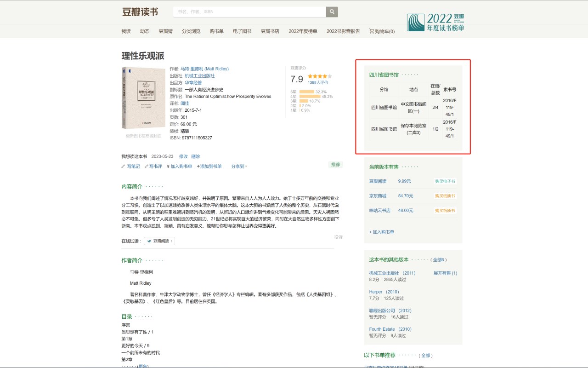Screen dimensions: 588x368
Task: Click 购买纸质书 for 京东商城
Action: pyautogui.click(x=445, y=196)
